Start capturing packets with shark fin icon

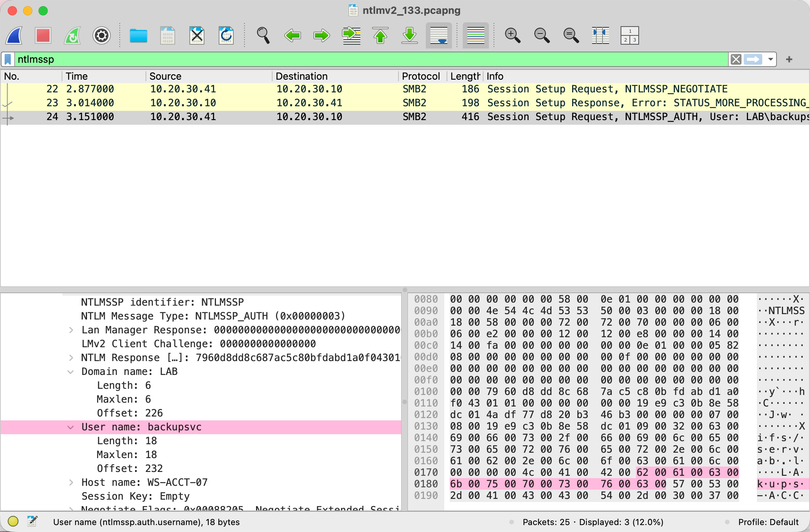coord(15,36)
